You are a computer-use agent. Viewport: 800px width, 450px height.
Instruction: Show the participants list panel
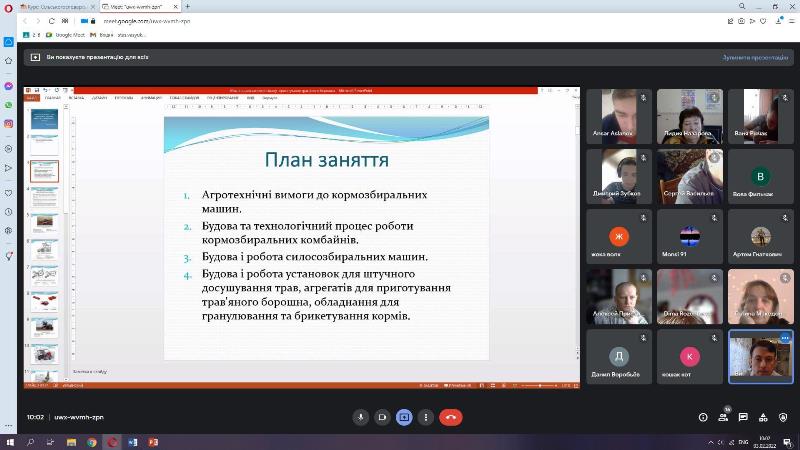pos(724,417)
